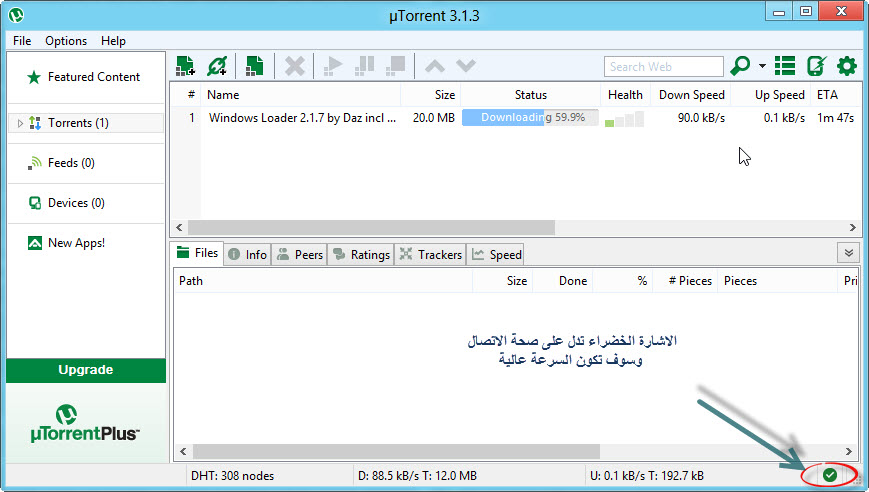The height and width of the screenshot is (492, 869).
Task: Sort torrents by Size column
Action: (x=431, y=95)
